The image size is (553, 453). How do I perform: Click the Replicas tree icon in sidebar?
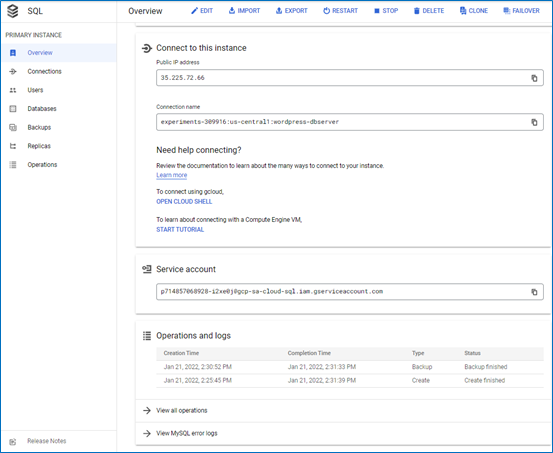point(13,146)
